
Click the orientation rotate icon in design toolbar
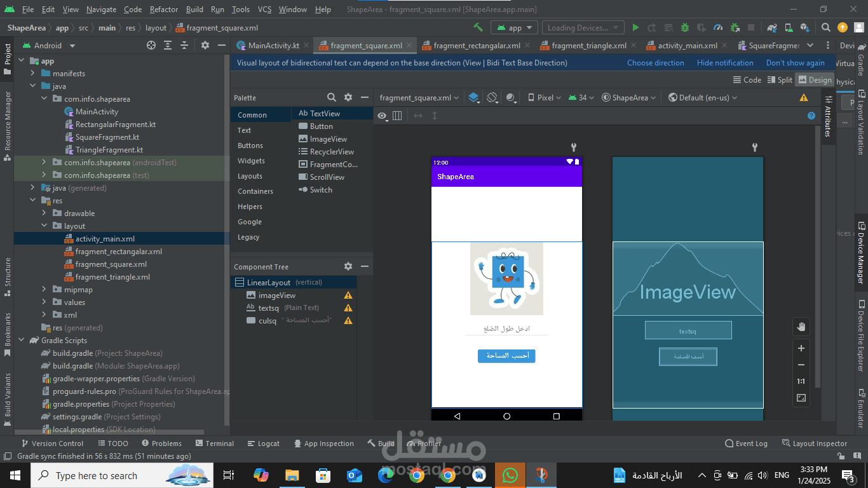[492, 97]
